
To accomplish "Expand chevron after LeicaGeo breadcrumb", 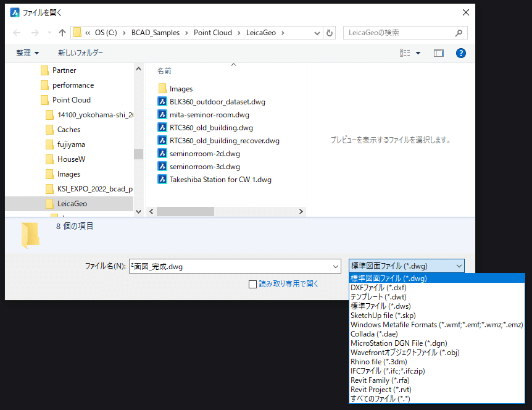I will (x=283, y=33).
